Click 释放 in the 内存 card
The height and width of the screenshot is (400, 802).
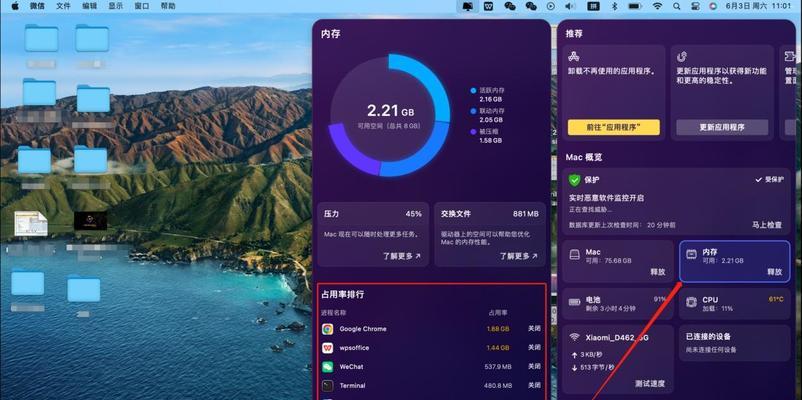775,272
